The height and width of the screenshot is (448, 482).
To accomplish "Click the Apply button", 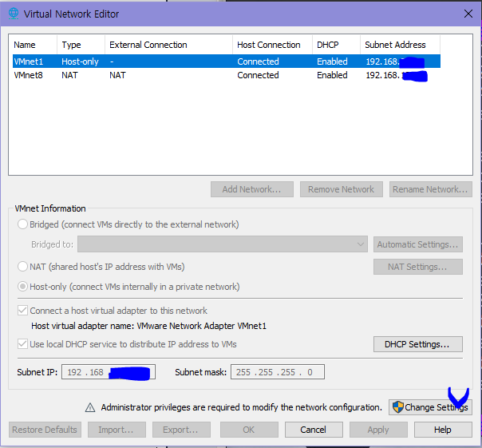I will pyautogui.click(x=378, y=430).
